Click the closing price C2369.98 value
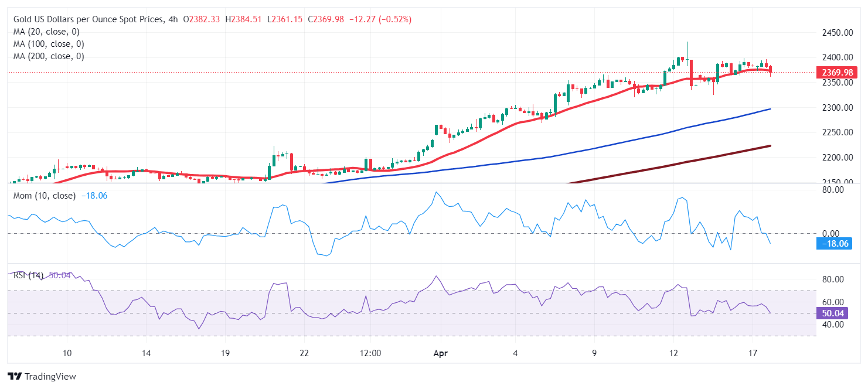868x389 pixels. click(326, 19)
